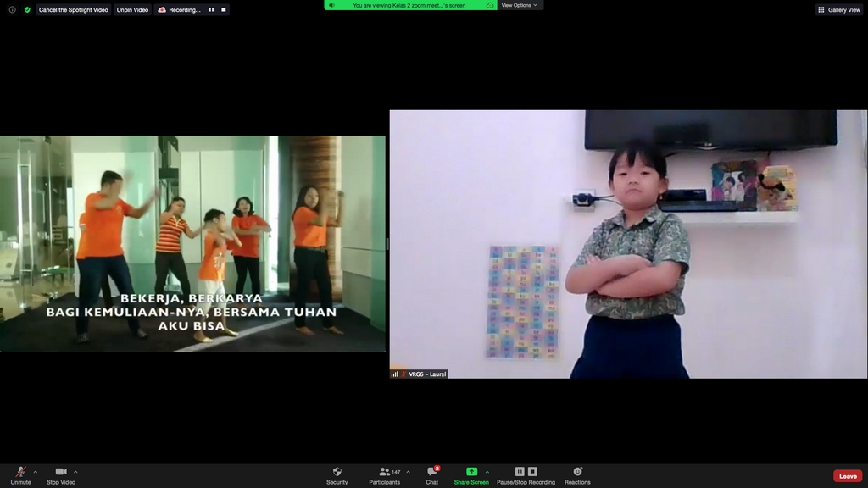The image size is (868, 488).
Task: Select the Unmute microphone icon
Action: click(19, 470)
